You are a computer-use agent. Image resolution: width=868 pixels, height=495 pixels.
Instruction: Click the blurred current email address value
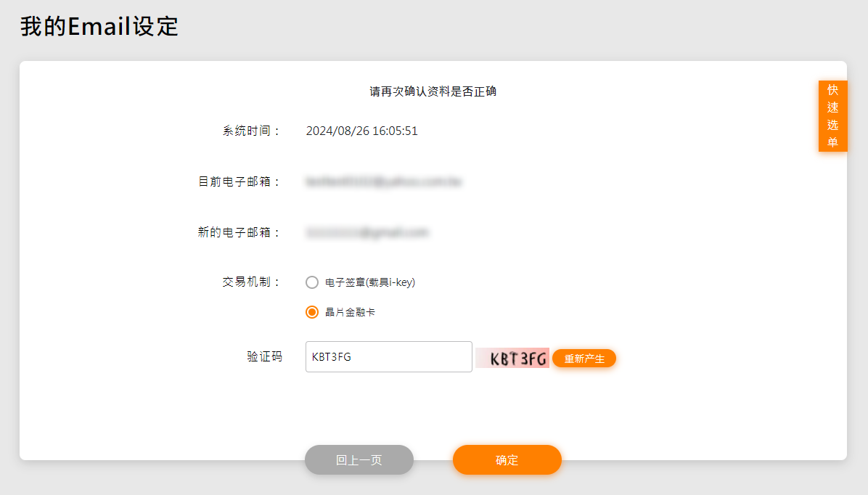coord(384,181)
